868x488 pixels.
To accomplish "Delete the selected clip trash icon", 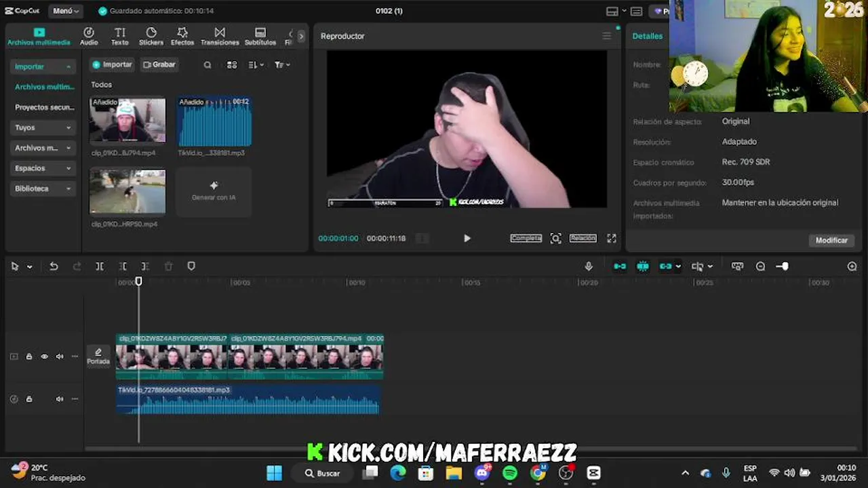I will (x=168, y=266).
